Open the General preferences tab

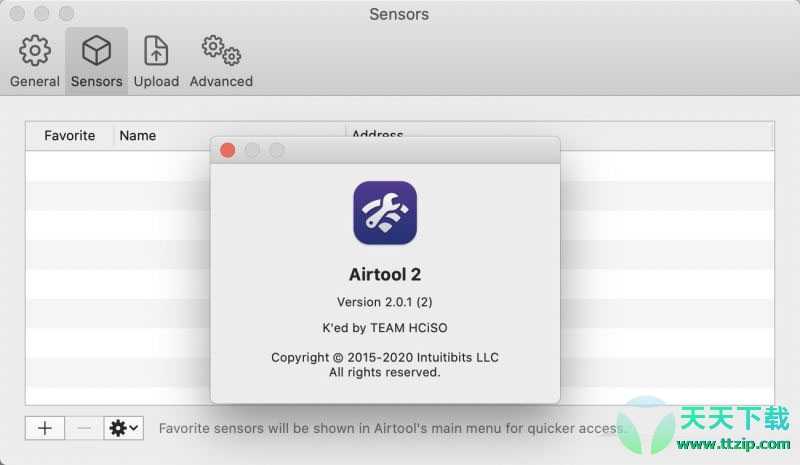(34, 61)
